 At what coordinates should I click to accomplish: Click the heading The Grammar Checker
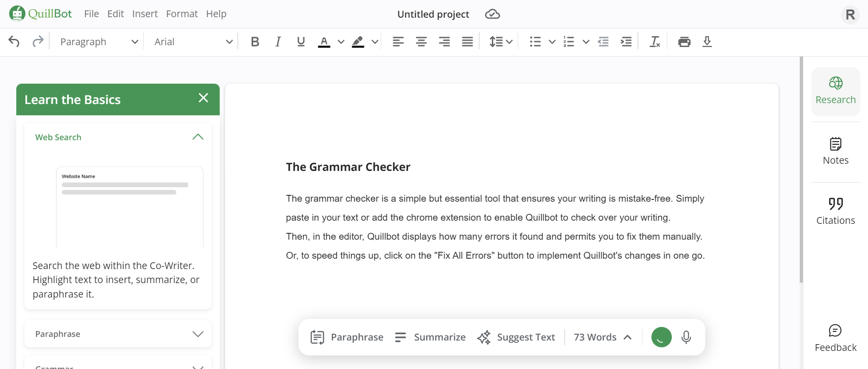[x=348, y=167]
